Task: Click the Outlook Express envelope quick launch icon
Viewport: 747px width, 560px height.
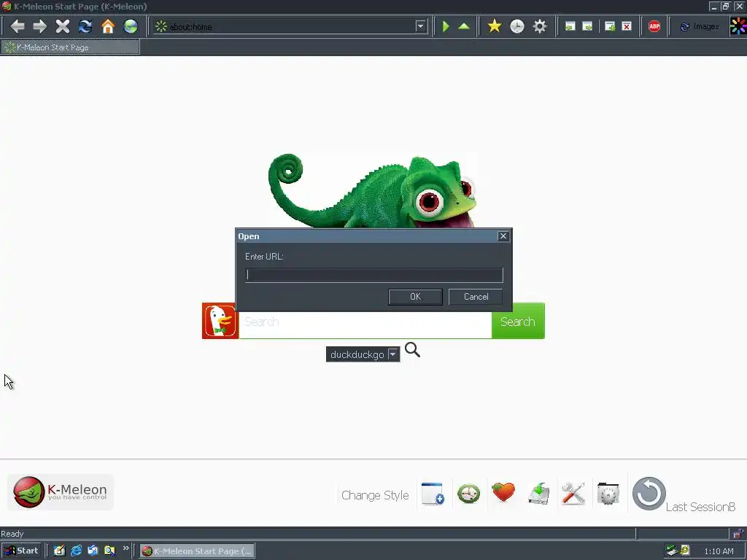Action: pos(93,551)
